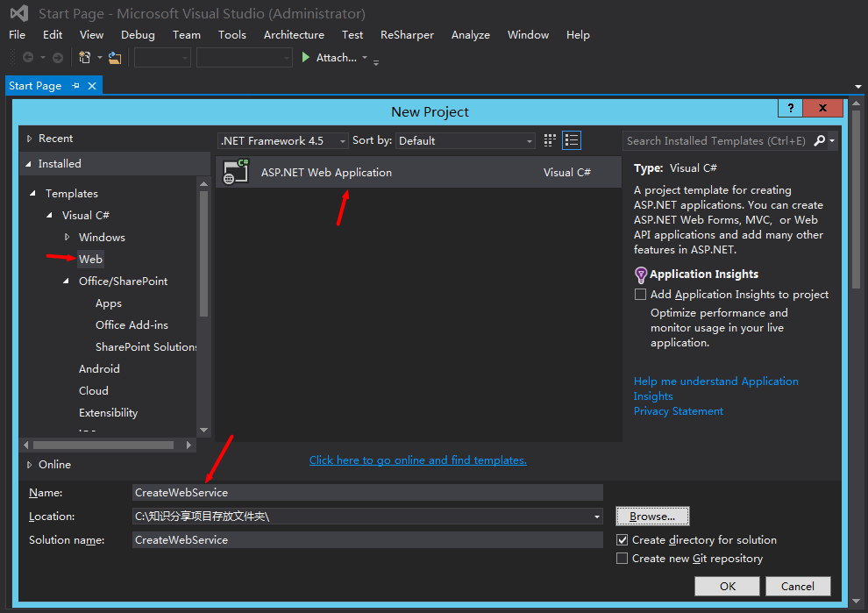Open the Debug menu
The width and height of the screenshot is (868, 613).
pyautogui.click(x=138, y=35)
